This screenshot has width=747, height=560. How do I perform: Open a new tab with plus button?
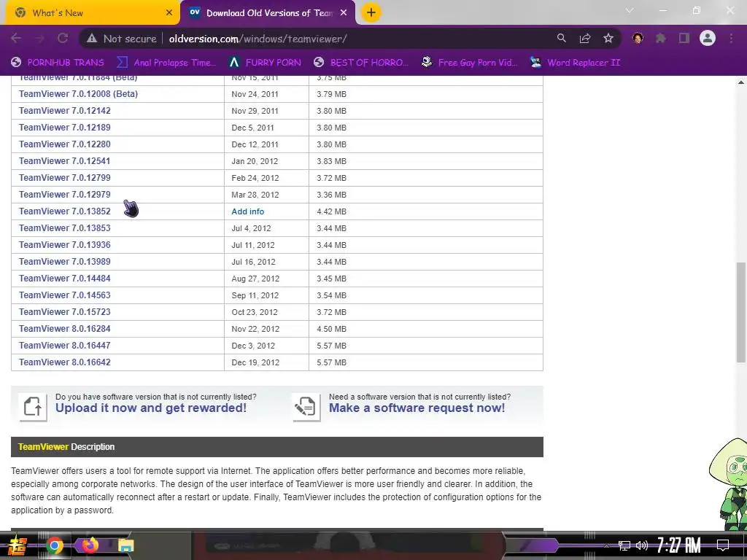point(371,12)
